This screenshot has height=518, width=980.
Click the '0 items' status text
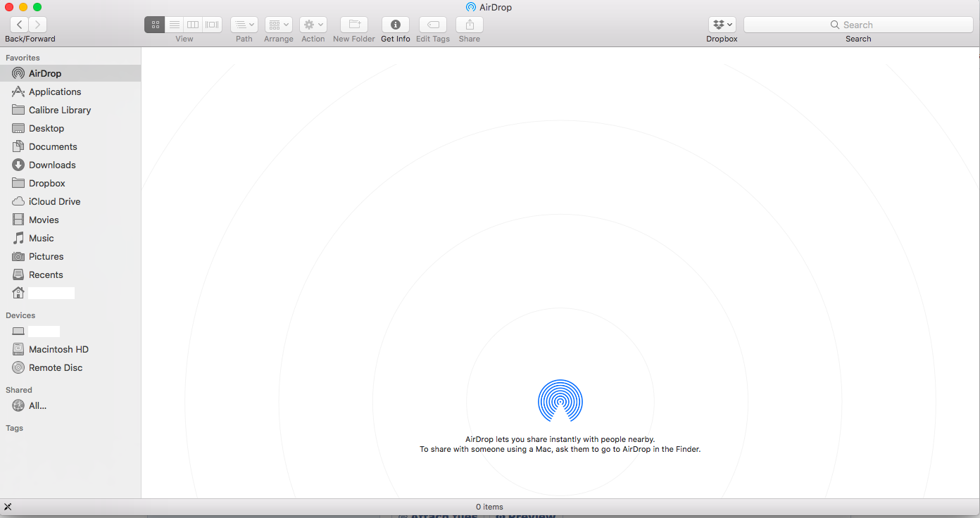[489, 507]
